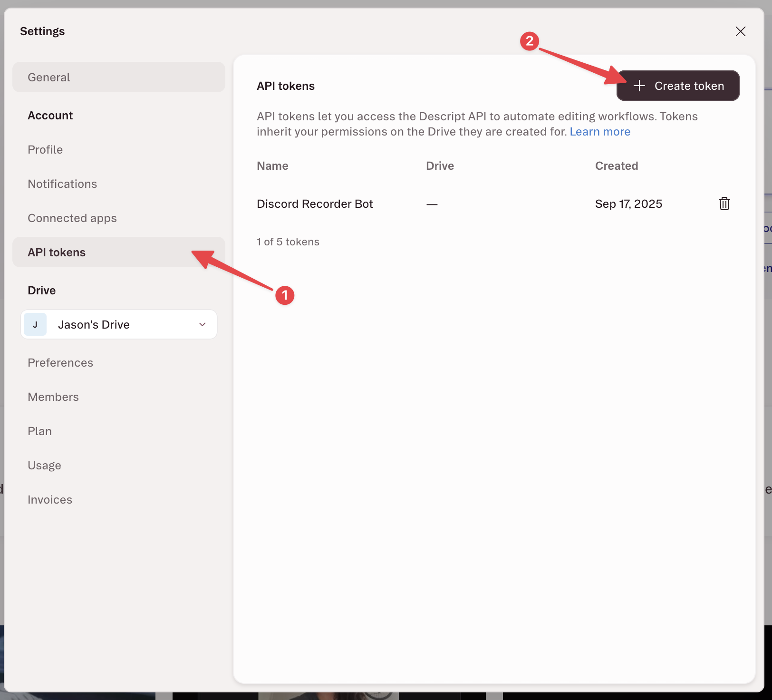Click the Created column header

617,165
